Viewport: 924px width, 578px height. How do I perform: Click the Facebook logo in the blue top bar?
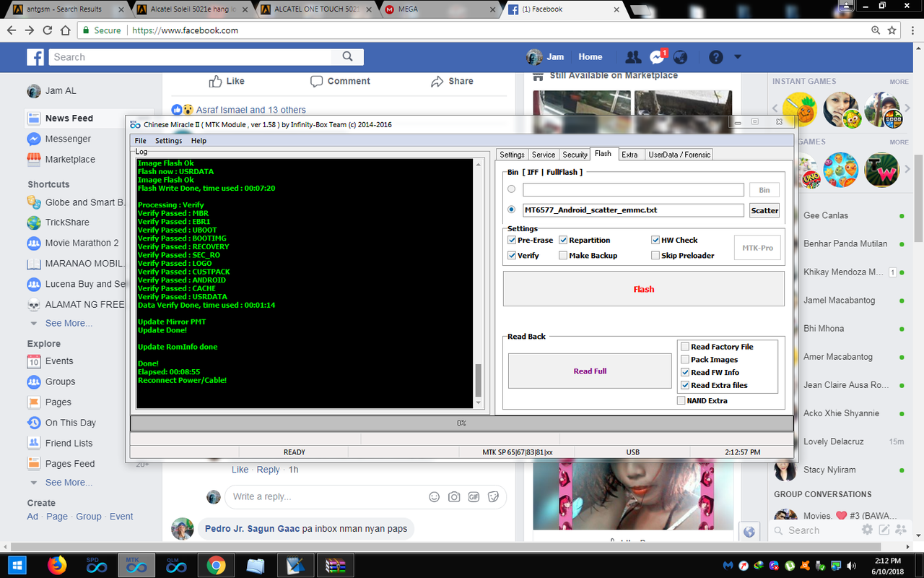(x=35, y=57)
